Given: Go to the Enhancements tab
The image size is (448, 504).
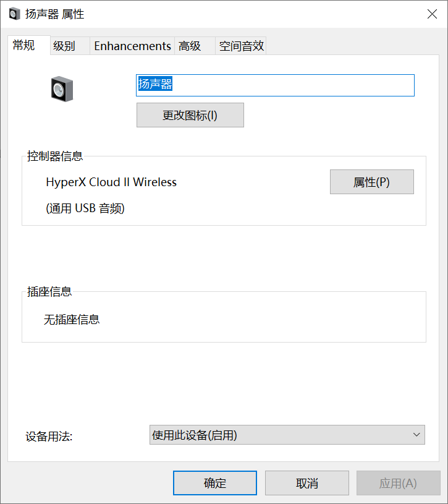Looking at the screenshot, I should click(132, 46).
